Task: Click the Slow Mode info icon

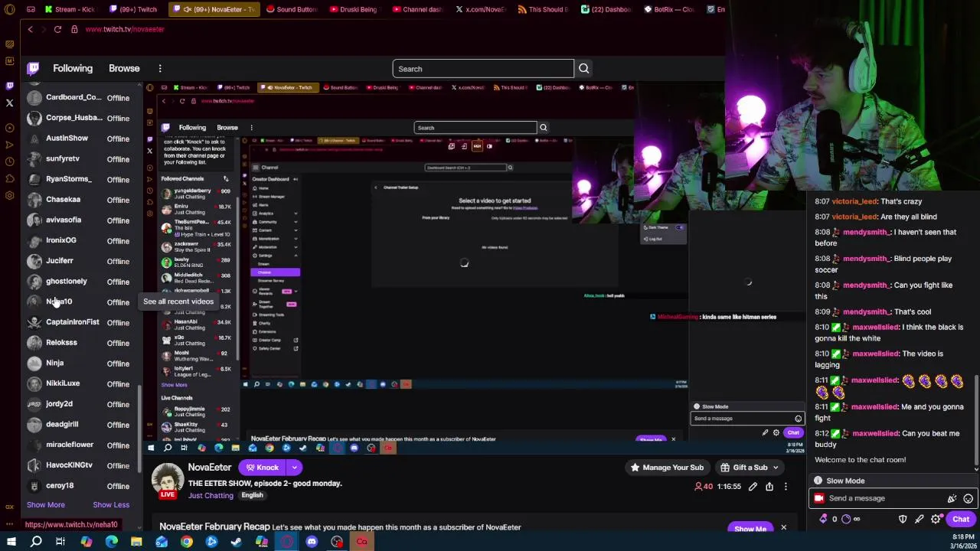Action: (x=818, y=481)
